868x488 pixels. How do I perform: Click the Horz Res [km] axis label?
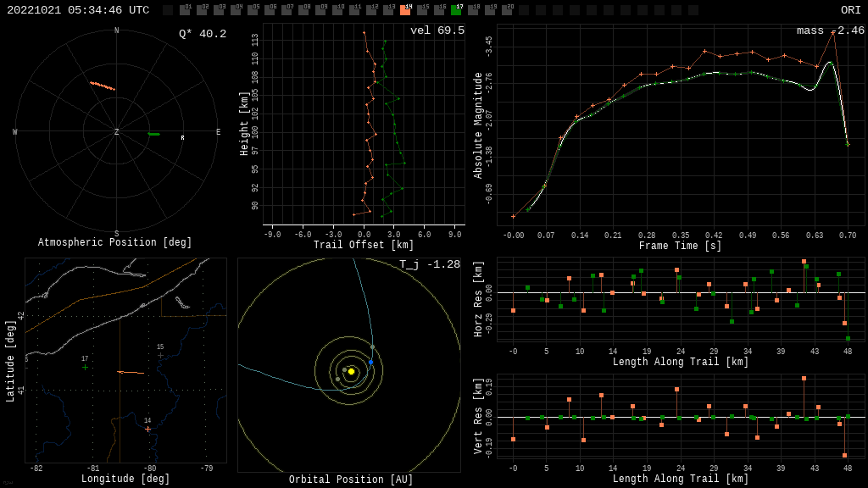point(478,299)
